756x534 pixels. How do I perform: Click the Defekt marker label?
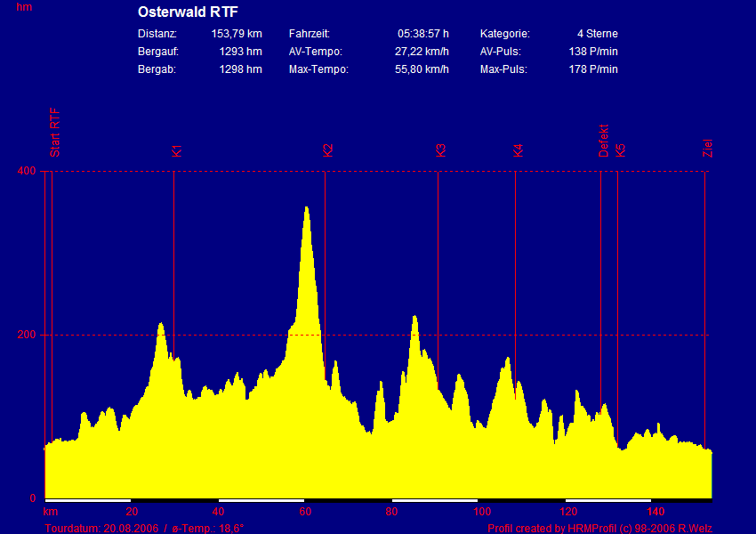tap(604, 141)
